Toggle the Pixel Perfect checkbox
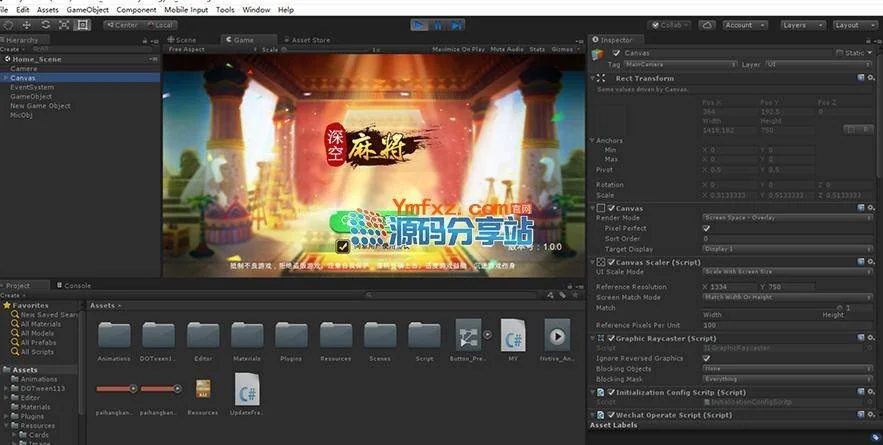883x445 pixels. (x=707, y=228)
